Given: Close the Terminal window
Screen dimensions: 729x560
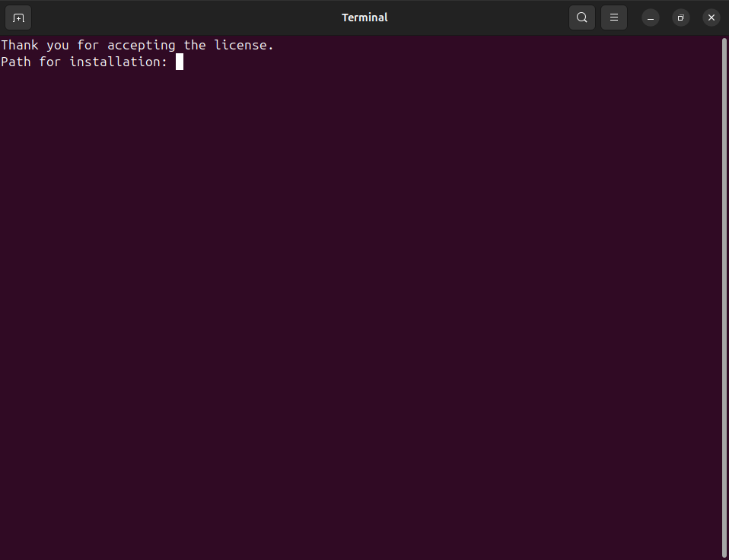Looking at the screenshot, I should pos(711,17).
